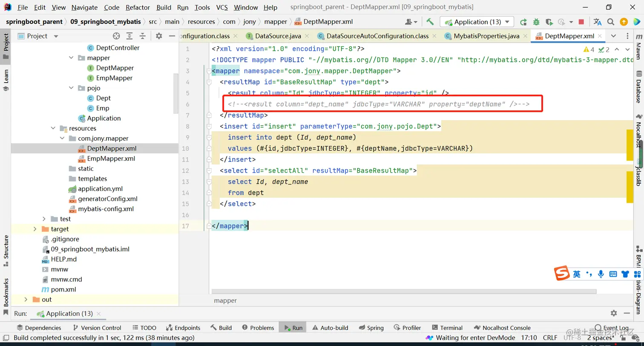644x346 pixels.
Task: Stop the running application red square
Action: point(581,22)
